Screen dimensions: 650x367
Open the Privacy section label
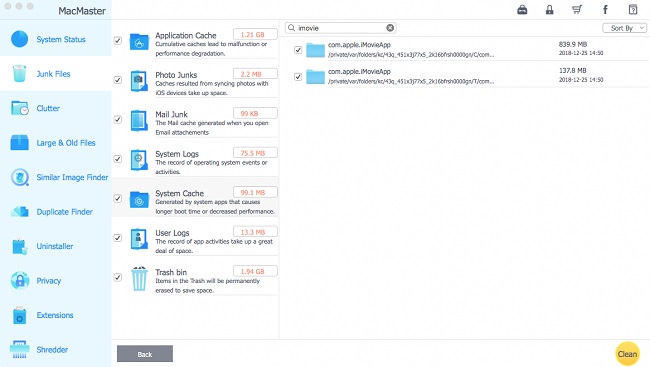49,281
